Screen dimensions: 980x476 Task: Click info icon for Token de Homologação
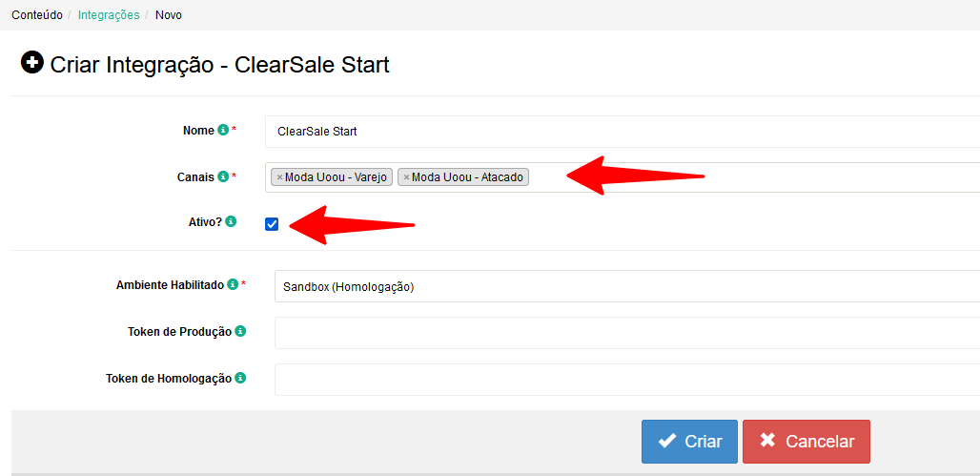[x=240, y=378]
